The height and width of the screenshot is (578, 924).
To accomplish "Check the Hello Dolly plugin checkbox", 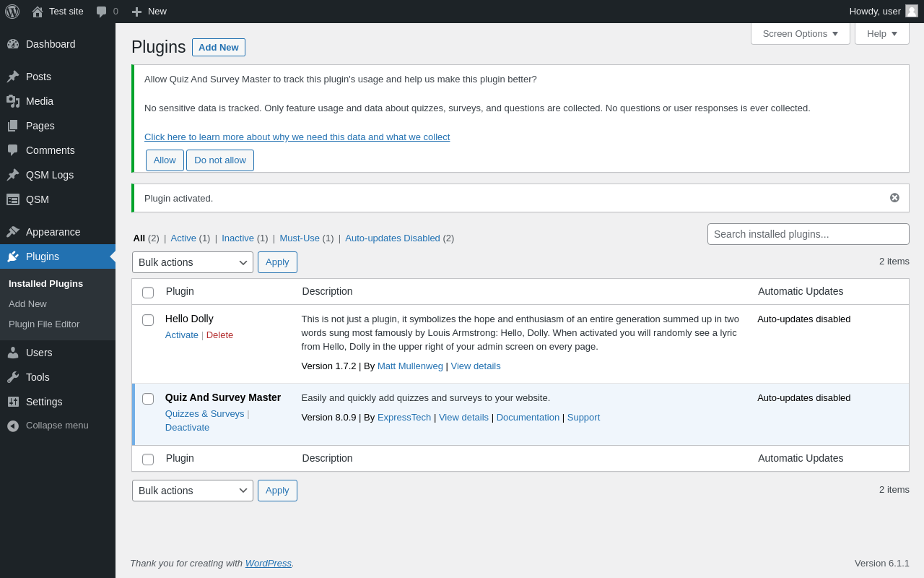I will coord(148,320).
